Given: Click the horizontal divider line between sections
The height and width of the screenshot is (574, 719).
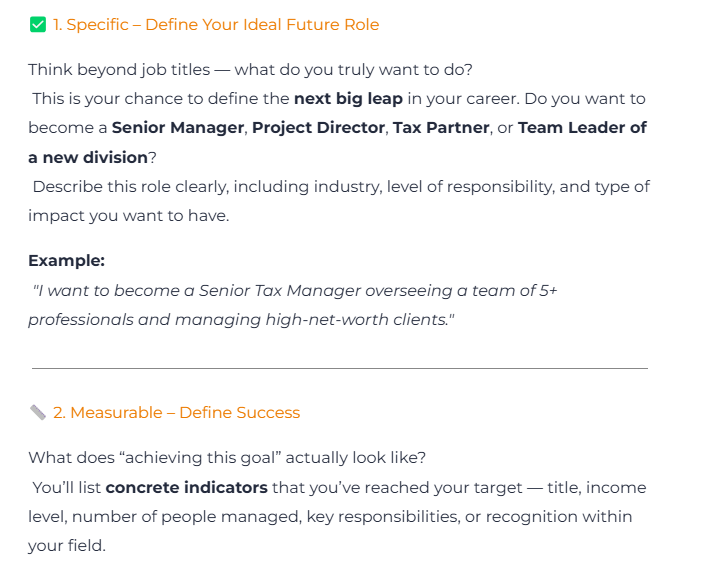Looking at the screenshot, I should (x=340, y=368).
